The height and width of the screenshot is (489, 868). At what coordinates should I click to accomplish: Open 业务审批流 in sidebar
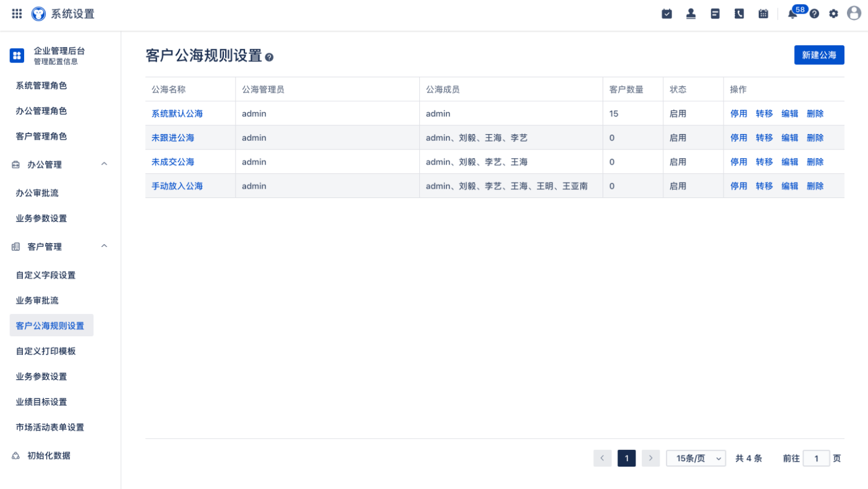tap(37, 300)
